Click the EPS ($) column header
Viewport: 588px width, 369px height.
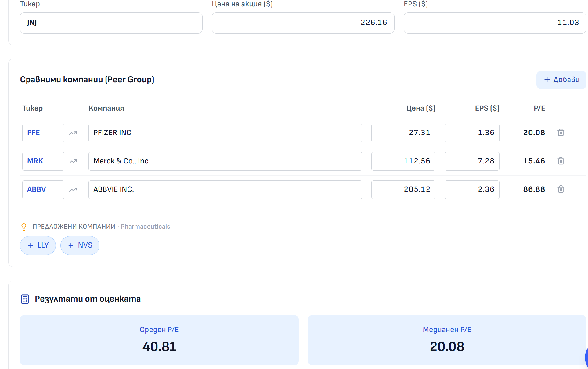coord(487,108)
